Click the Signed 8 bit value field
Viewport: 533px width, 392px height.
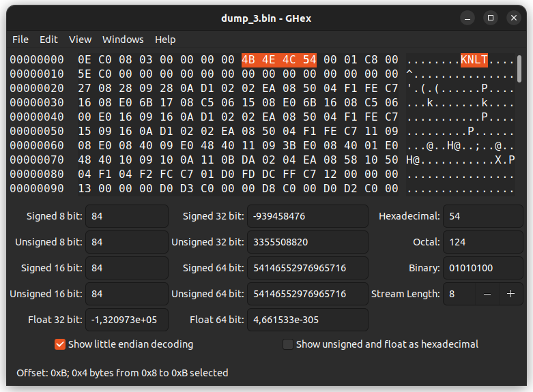[126, 216]
